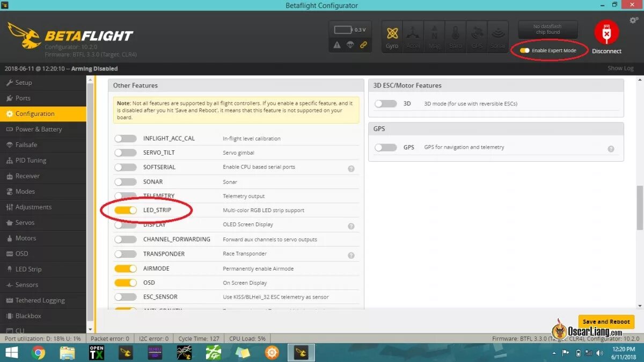
Task: Open the settings gear in header
Action: pyautogui.click(x=634, y=20)
